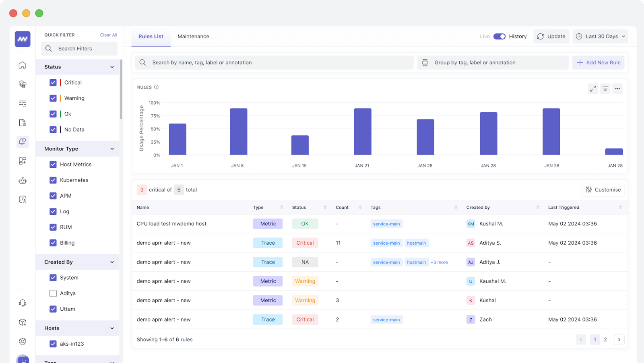Screen dimensions: 644x363
Task: Select the AI bot sidebar icon
Action: [23, 180]
